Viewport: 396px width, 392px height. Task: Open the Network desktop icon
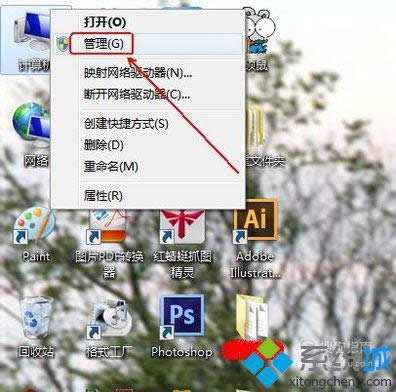(31, 133)
